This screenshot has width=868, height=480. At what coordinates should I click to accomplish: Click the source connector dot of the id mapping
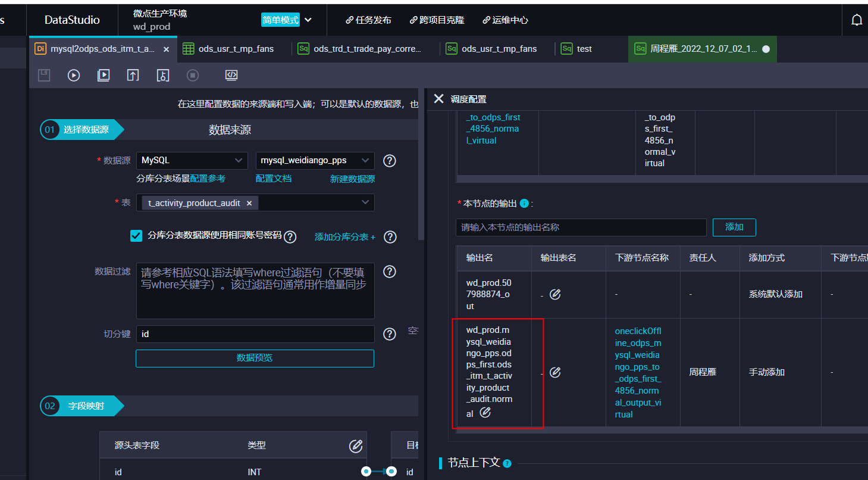(366, 472)
